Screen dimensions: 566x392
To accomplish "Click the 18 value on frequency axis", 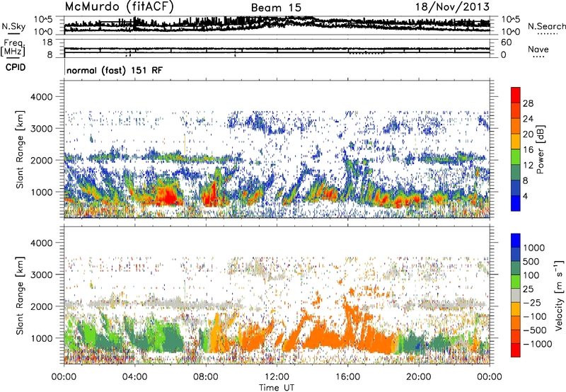I will [x=47, y=42].
